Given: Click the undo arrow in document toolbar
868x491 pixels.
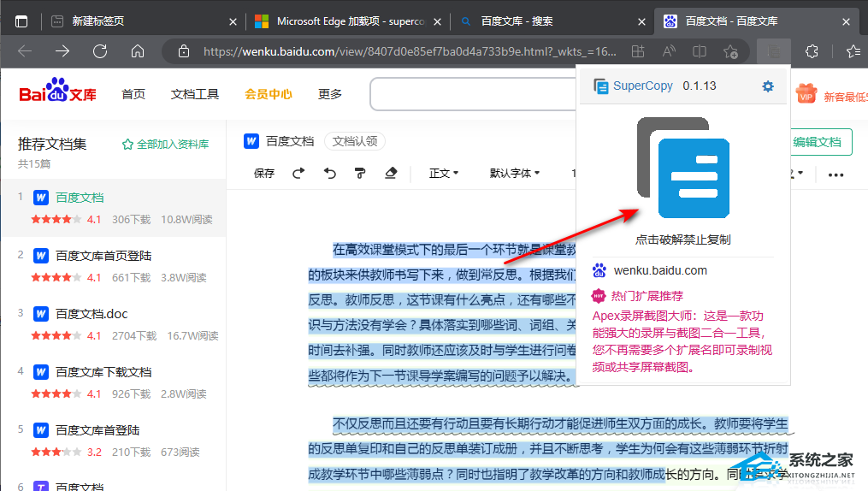Looking at the screenshot, I should coord(330,174).
